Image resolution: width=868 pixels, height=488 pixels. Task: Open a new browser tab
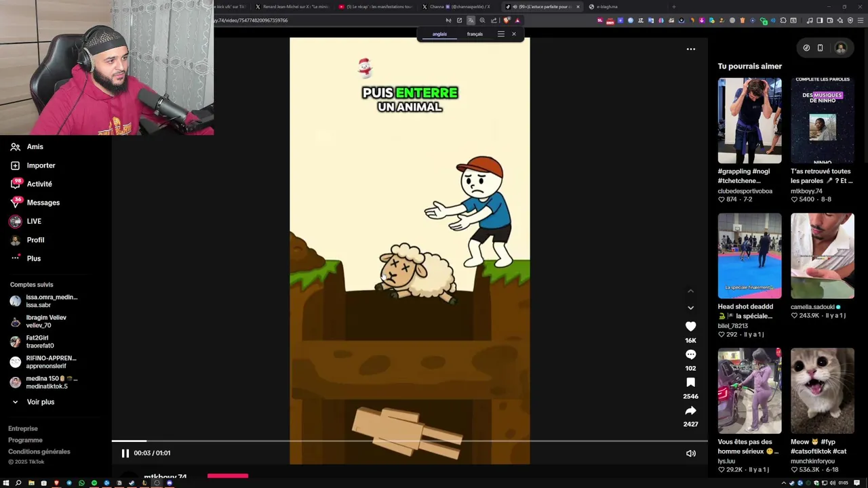673,7
